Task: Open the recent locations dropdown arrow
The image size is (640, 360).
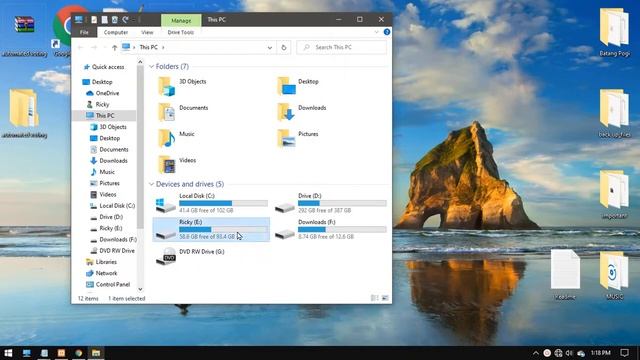Action: point(104,47)
